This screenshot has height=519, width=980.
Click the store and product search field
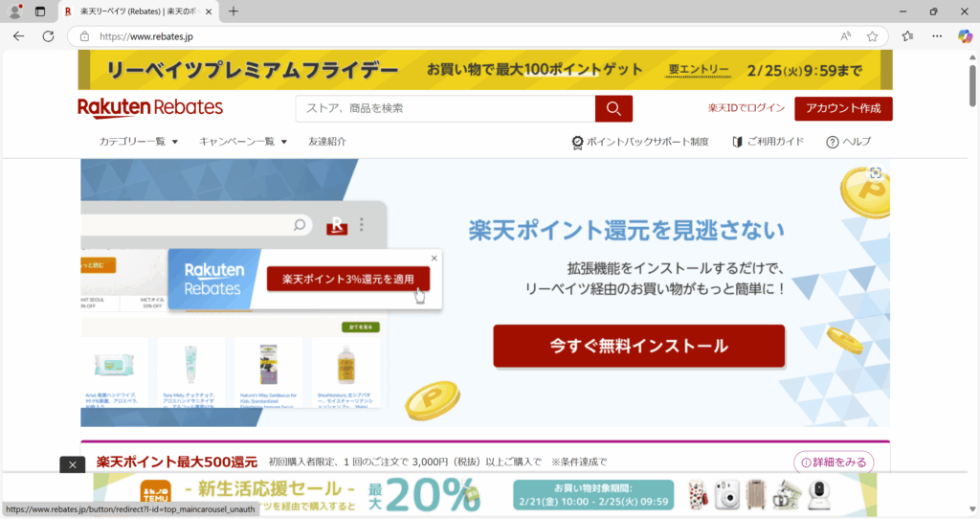click(445, 108)
